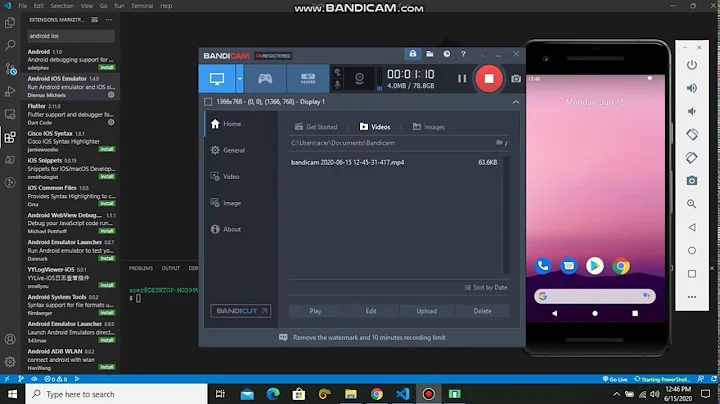
Task: Click Go Live in status bar
Action: click(x=615, y=379)
